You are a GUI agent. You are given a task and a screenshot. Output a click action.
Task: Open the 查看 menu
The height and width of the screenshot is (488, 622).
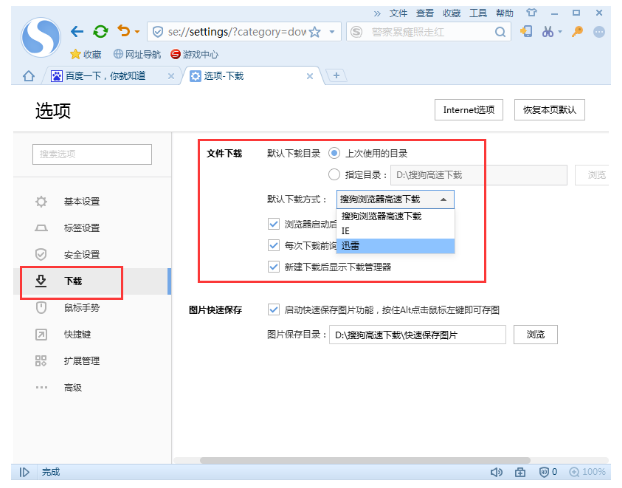tap(425, 13)
